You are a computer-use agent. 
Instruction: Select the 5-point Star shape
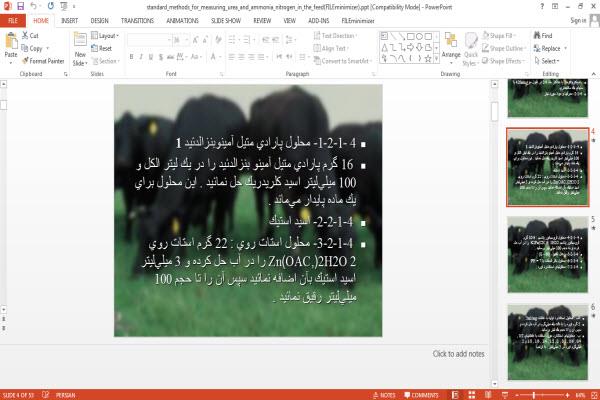[x=428, y=58]
